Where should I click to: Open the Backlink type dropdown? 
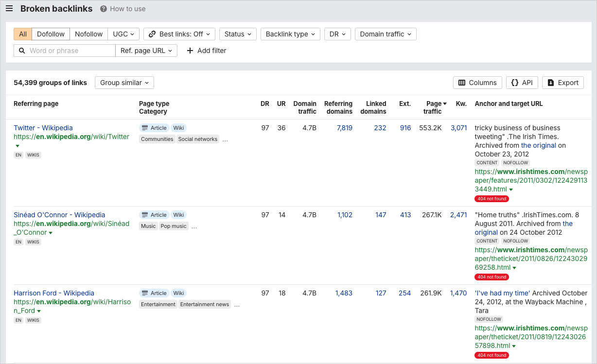tap(290, 34)
